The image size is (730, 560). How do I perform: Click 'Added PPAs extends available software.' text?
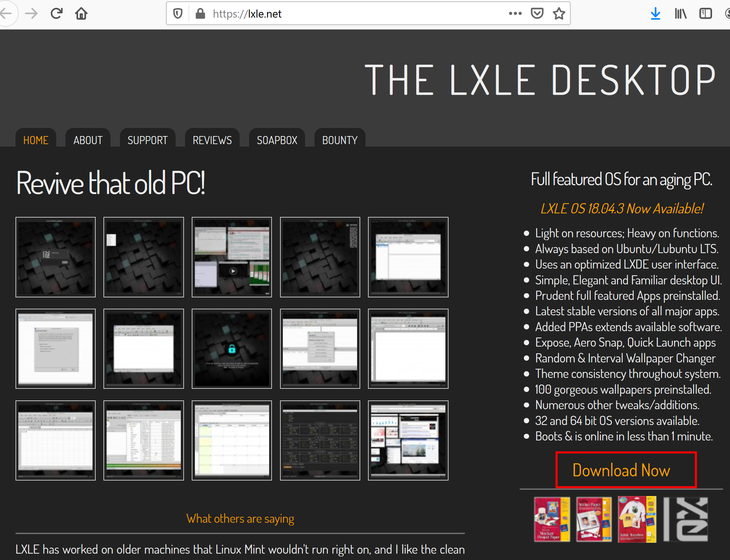coord(628,327)
